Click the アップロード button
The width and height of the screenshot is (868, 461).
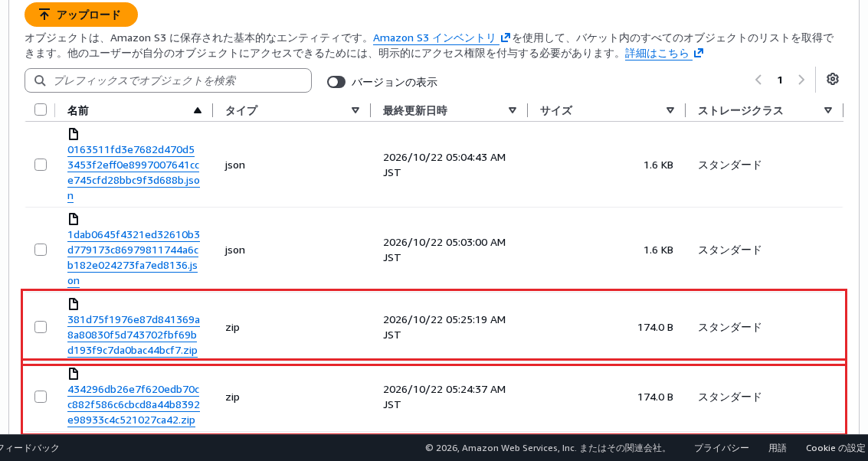coord(80,15)
